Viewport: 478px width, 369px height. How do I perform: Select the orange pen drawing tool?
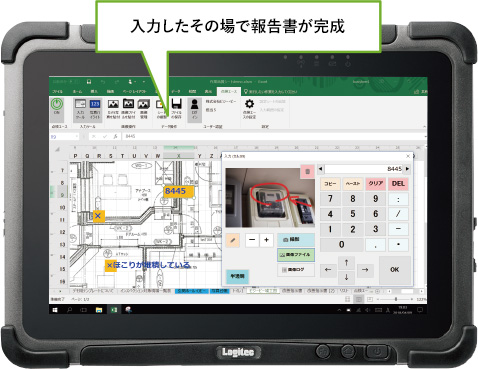[x=233, y=240]
